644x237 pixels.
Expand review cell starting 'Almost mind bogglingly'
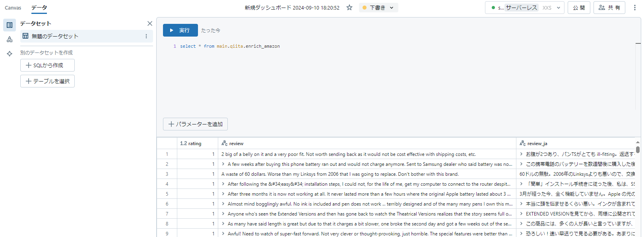click(223, 204)
